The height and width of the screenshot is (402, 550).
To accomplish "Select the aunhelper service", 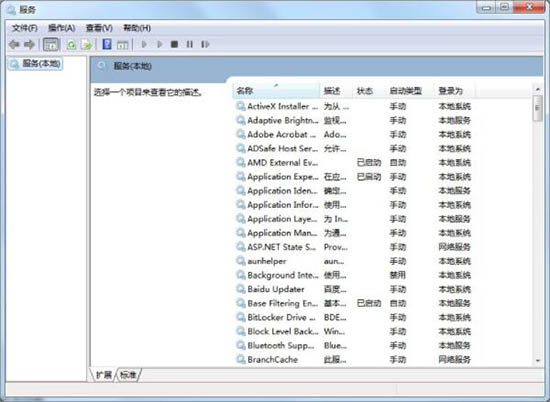I will pos(354,261).
